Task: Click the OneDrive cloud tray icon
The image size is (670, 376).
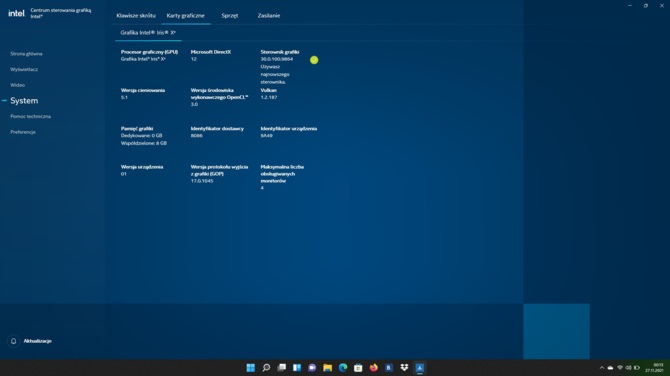Action: click(611, 367)
